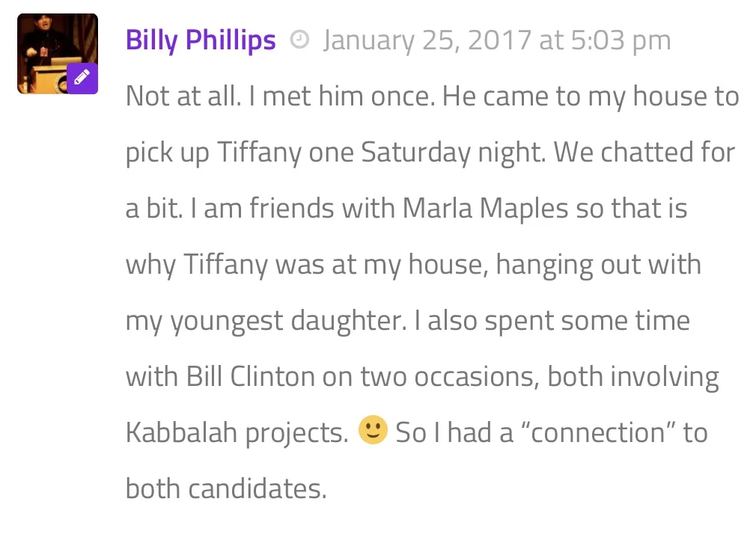This screenshot has height=540, width=756.
Task: Open Billy Phillips' avatar photo
Action: (x=58, y=53)
